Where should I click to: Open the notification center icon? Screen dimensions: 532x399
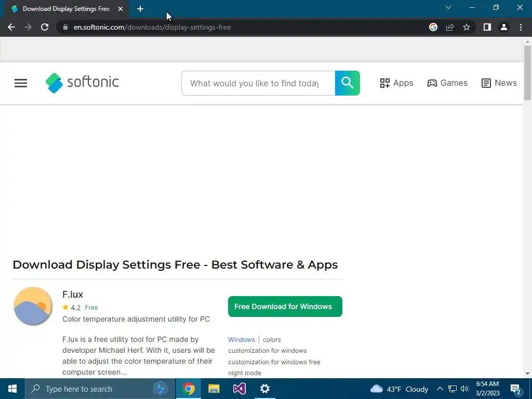tap(515, 389)
